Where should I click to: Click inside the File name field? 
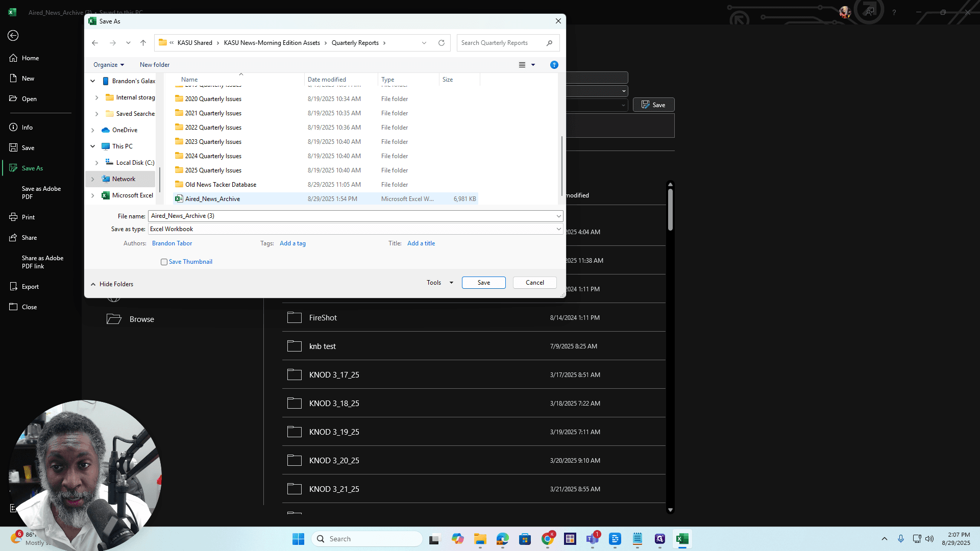352,216
